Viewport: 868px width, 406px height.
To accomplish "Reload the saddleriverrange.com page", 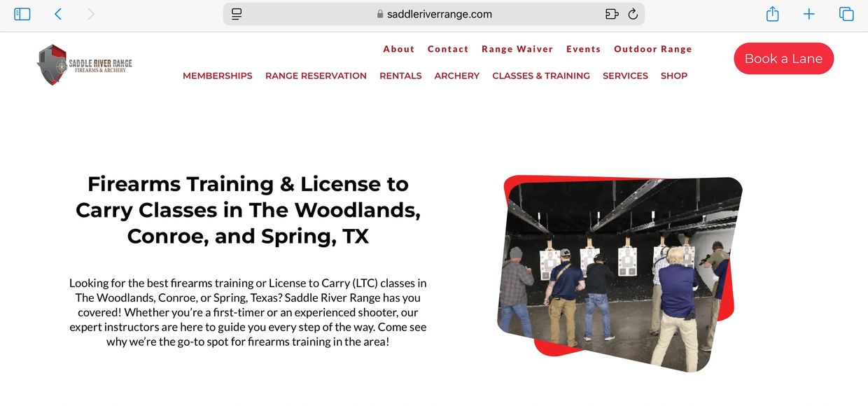I will pyautogui.click(x=633, y=14).
